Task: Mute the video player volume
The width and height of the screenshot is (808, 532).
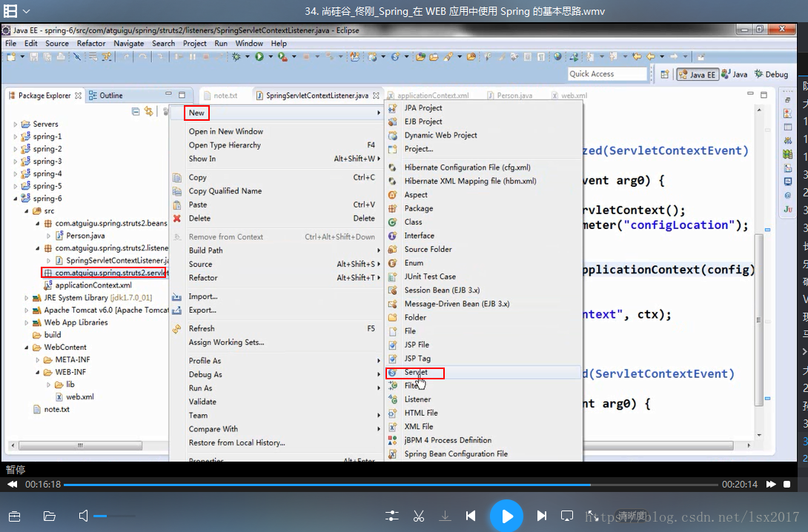Action: pyautogui.click(x=84, y=516)
